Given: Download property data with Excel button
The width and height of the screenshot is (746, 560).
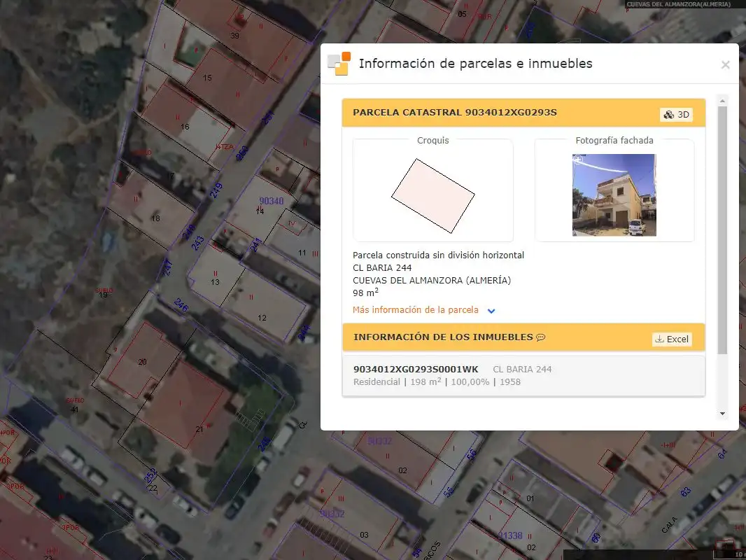Looking at the screenshot, I should pos(672,339).
